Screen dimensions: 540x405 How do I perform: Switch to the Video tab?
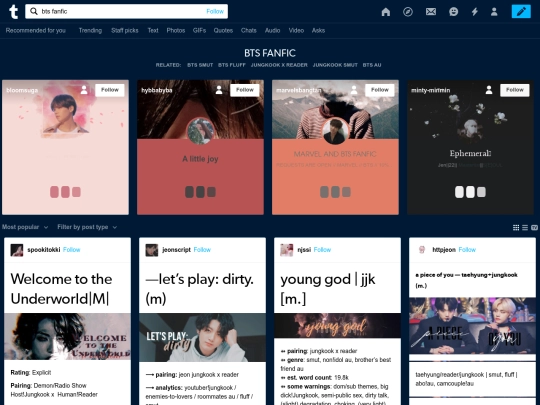click(x=296, y=30)
